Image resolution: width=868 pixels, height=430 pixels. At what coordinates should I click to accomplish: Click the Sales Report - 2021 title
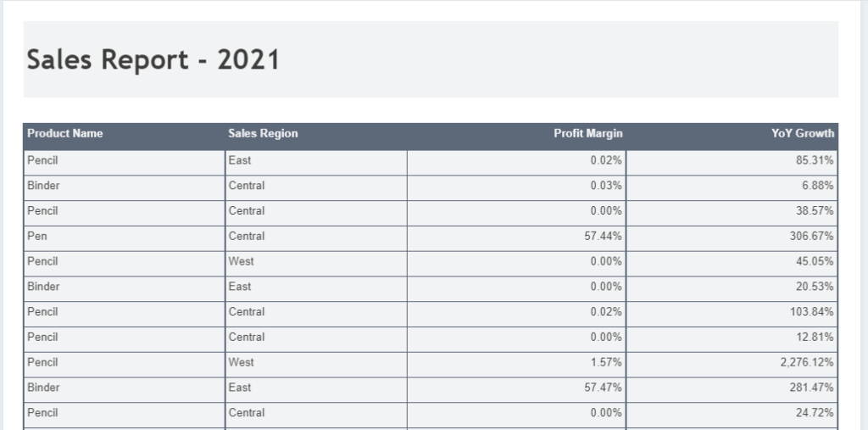[x=153, y=60]
